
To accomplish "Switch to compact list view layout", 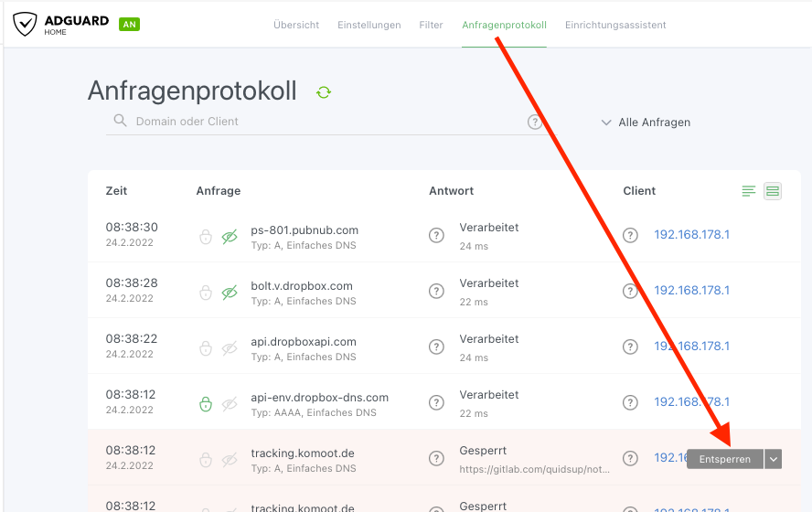I will (749, 191).
